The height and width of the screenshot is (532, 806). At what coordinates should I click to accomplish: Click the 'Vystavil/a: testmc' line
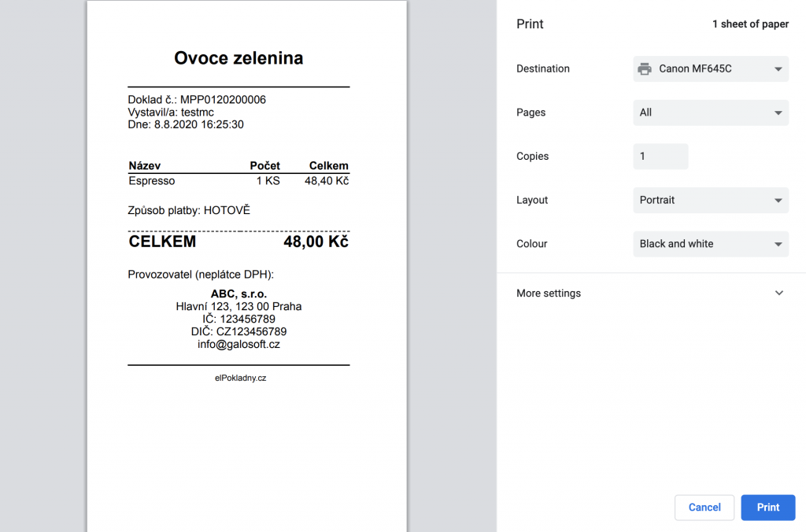171,112
